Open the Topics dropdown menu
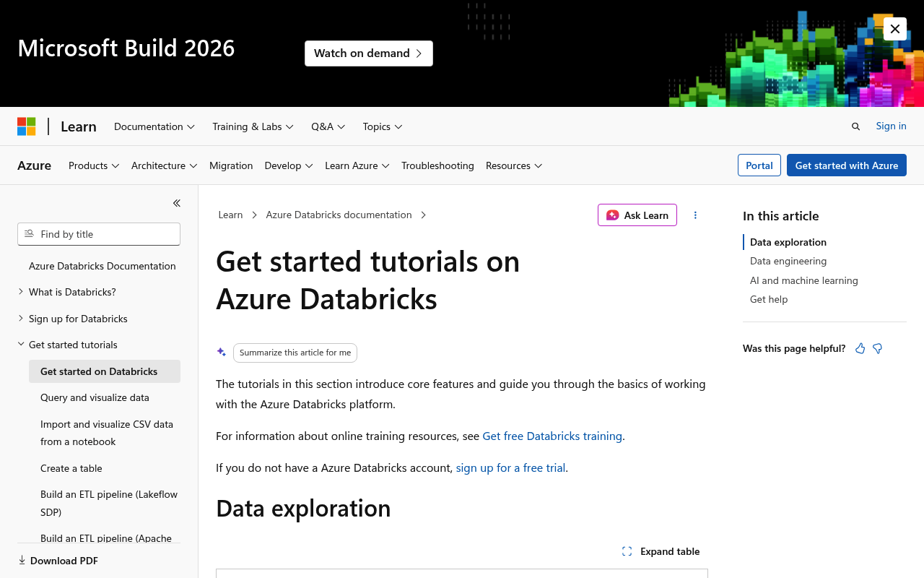Viewport: 924px width, 578px height. pyautogui.click(x=383, y=126)
